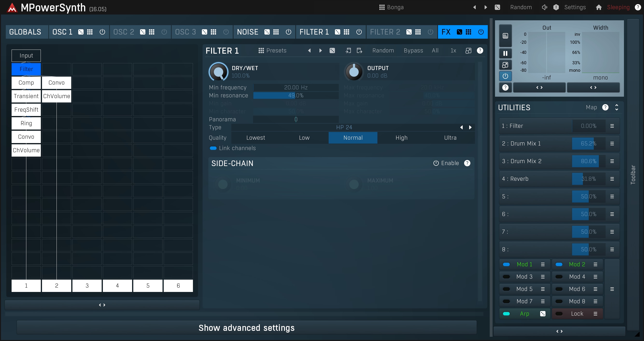644x341 pixels.
Task: Open the Bonga preset browser
Action: pyautogui.click(x=391, y=7)
